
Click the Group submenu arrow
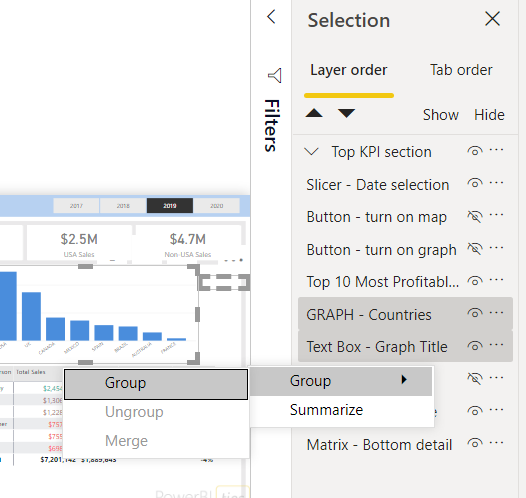click(x=404, y=379)
